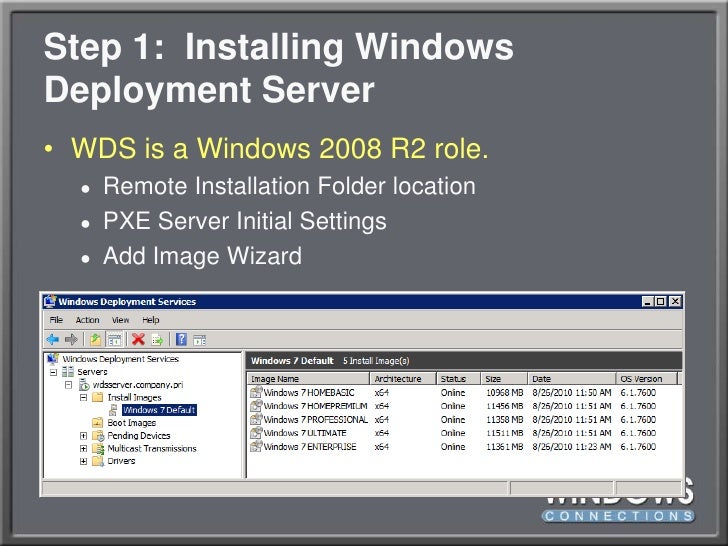Select Boot Images label in the tree

click(x=131, y=423)
